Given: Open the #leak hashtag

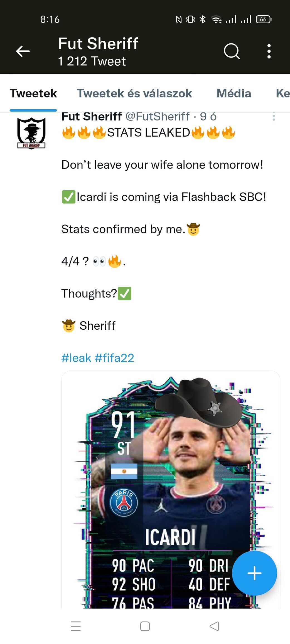Looking at the screenshot, I should point(76,358).
